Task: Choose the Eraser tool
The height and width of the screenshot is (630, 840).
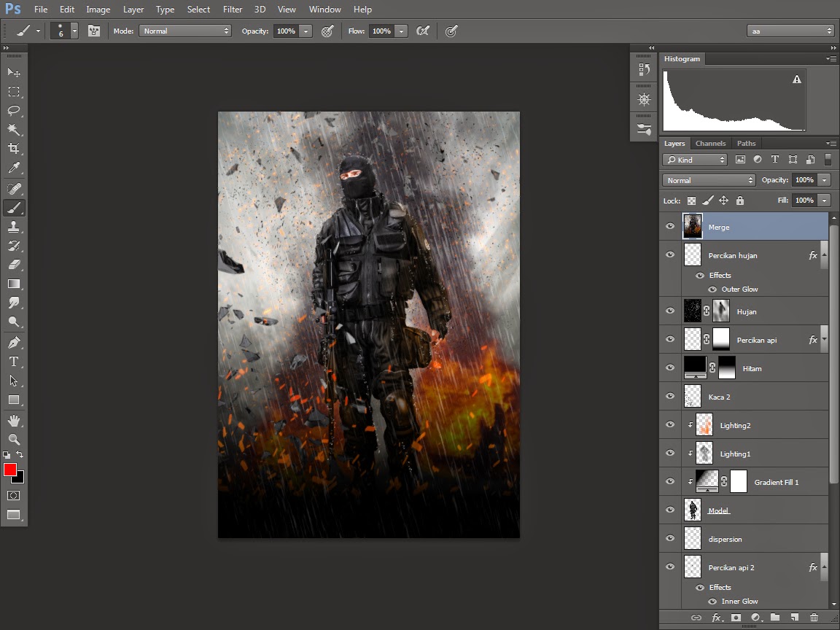Action: (14, 265)
